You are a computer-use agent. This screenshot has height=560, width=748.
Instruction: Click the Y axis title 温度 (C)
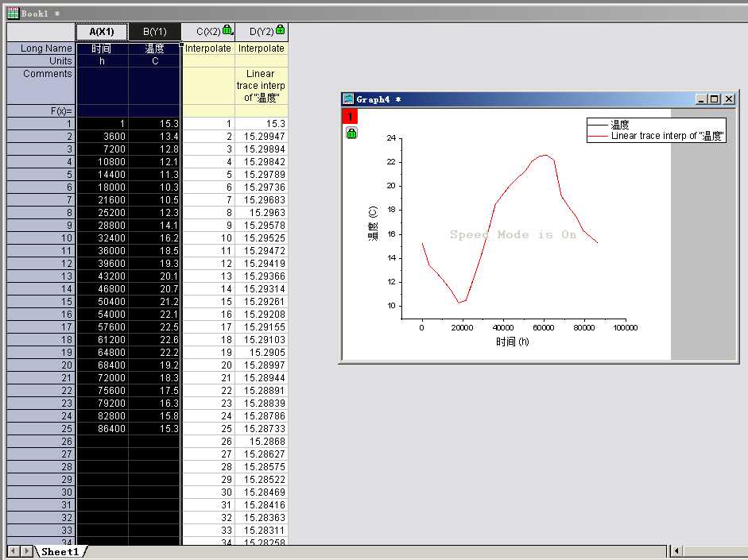(373, 223)
